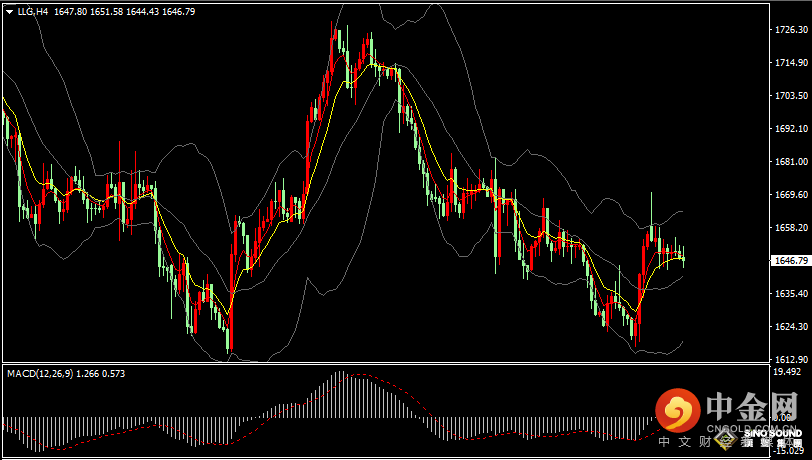The image size is (812, 460).
Task: Click the 1612.90 price axis label
Action: pos(791,360)
